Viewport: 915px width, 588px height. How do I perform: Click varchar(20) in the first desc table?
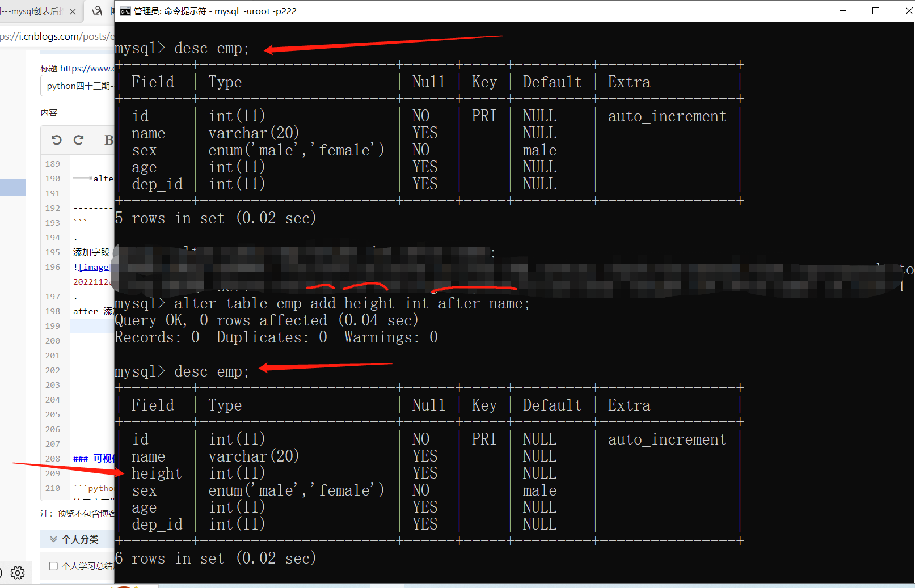point(254,133)
